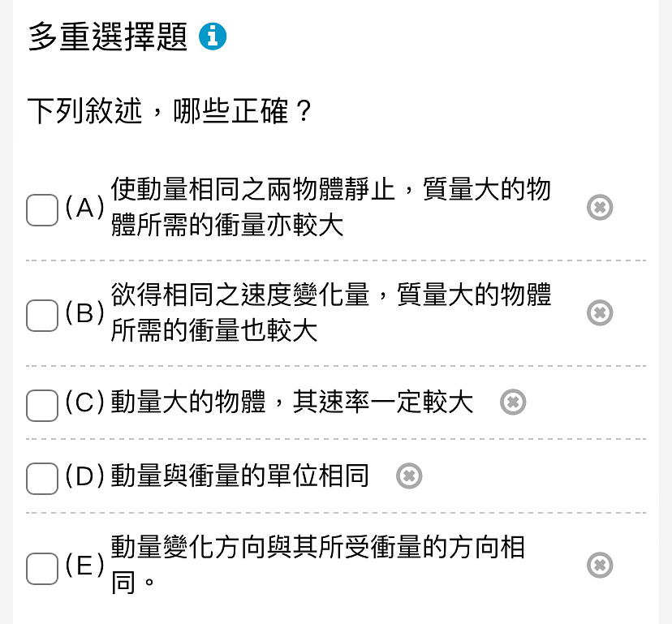Check the box for option (A)
This screenshot has height=624, width=672.
pyautogui.click(x=42, y=210)
